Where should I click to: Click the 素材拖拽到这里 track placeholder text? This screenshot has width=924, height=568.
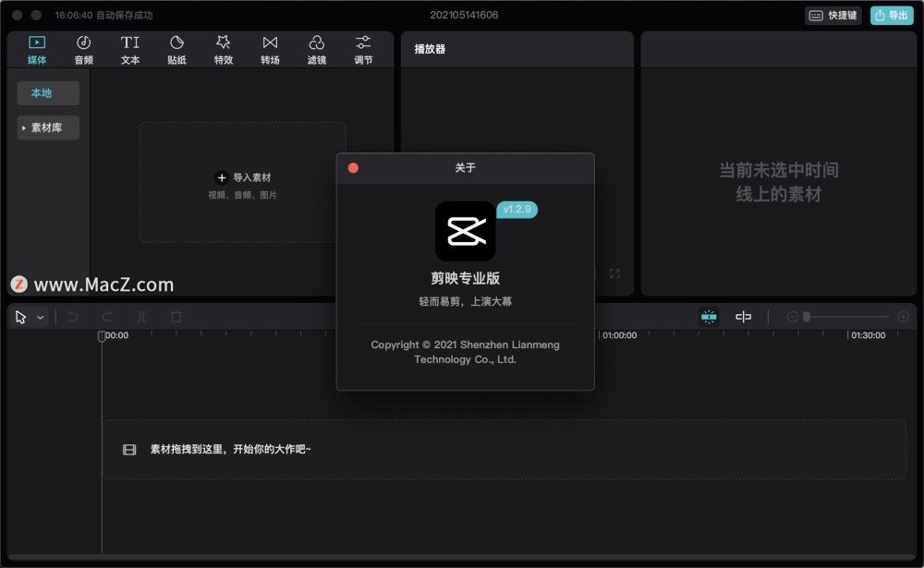[230, 449]
